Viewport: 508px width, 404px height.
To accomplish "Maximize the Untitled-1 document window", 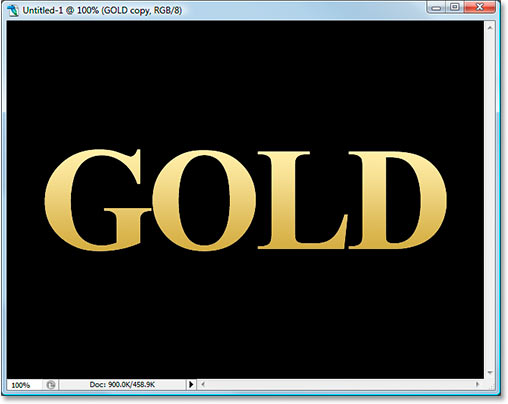I will tap(455, 7).
